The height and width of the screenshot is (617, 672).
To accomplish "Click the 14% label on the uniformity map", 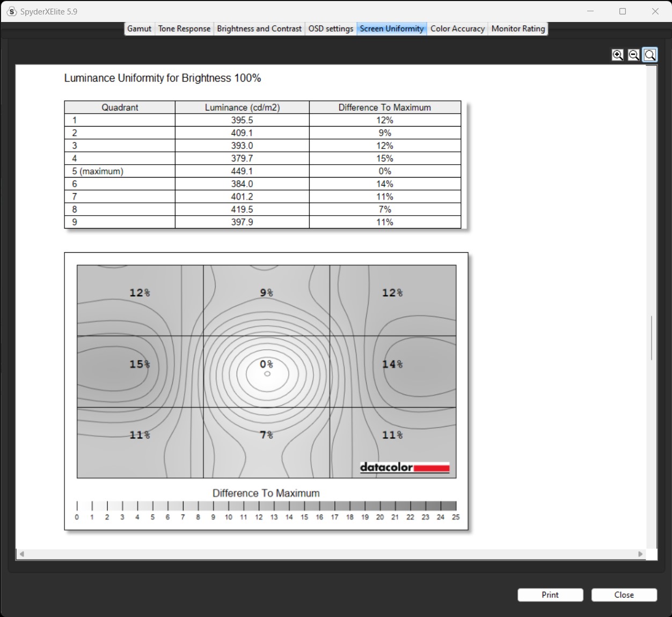I will pyautogui.click(x=392, y=364).
